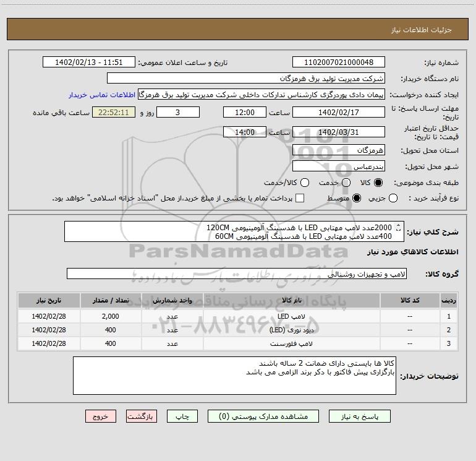Click remaining time 22:52:11 field

114,113
